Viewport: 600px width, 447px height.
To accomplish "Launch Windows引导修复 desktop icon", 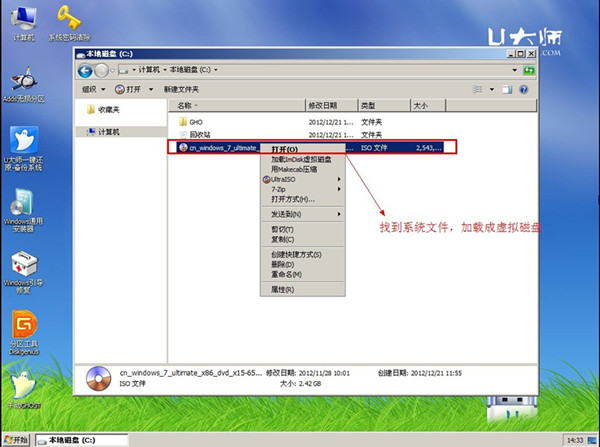I will [x=23, y=269].
